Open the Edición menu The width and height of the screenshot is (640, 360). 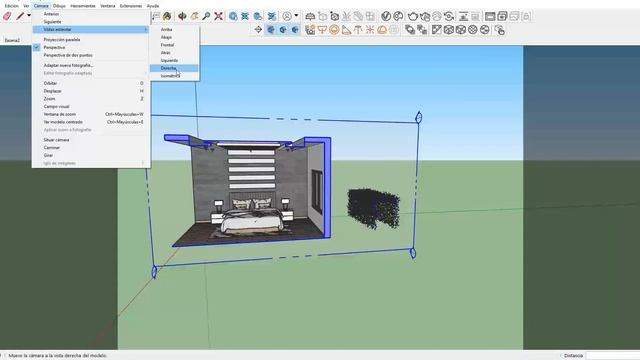[11, 6]
